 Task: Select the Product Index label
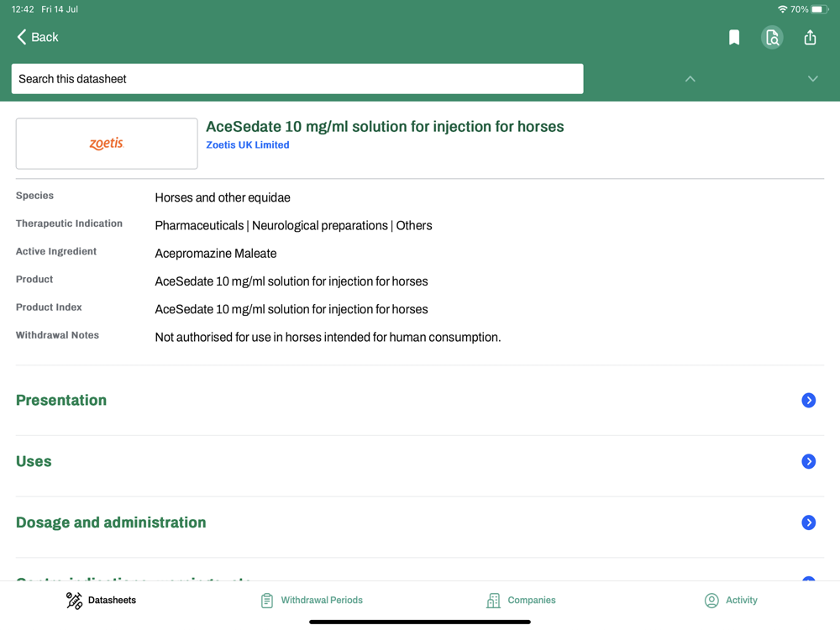tap(49, 307)
